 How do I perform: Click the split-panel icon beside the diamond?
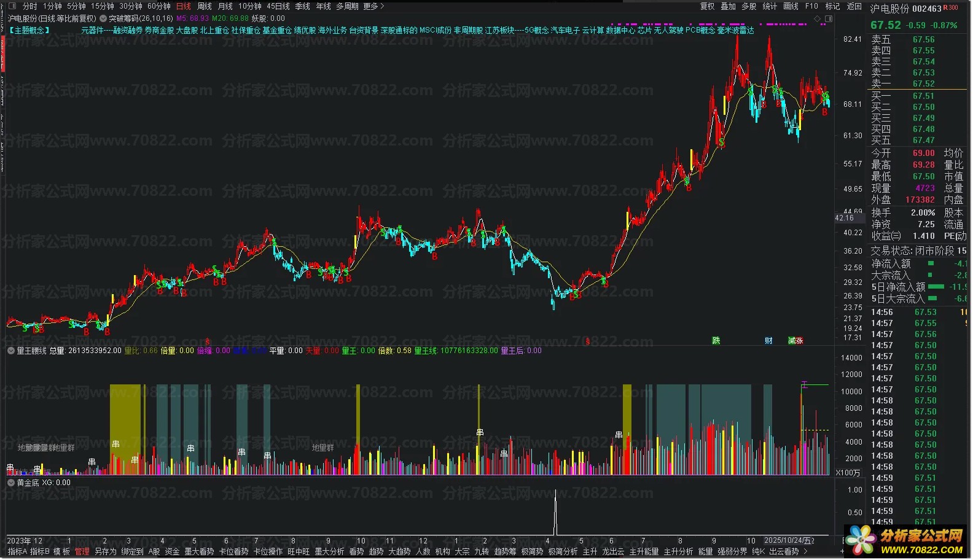[828, 19]
